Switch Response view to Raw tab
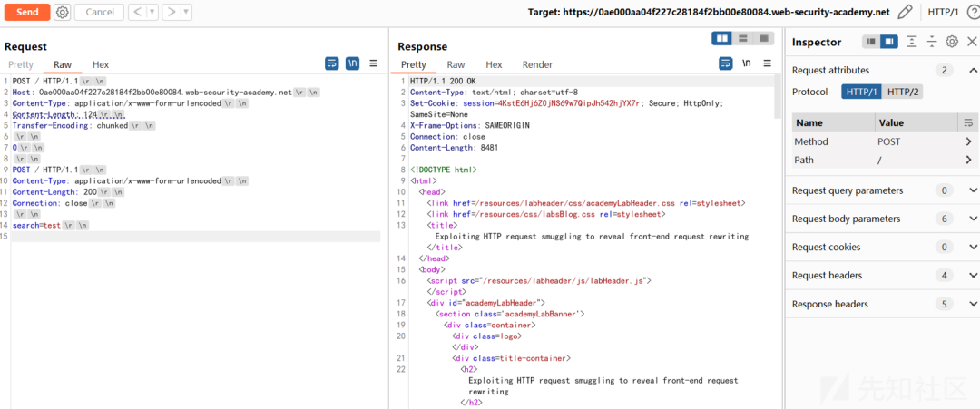 (456, 64)
